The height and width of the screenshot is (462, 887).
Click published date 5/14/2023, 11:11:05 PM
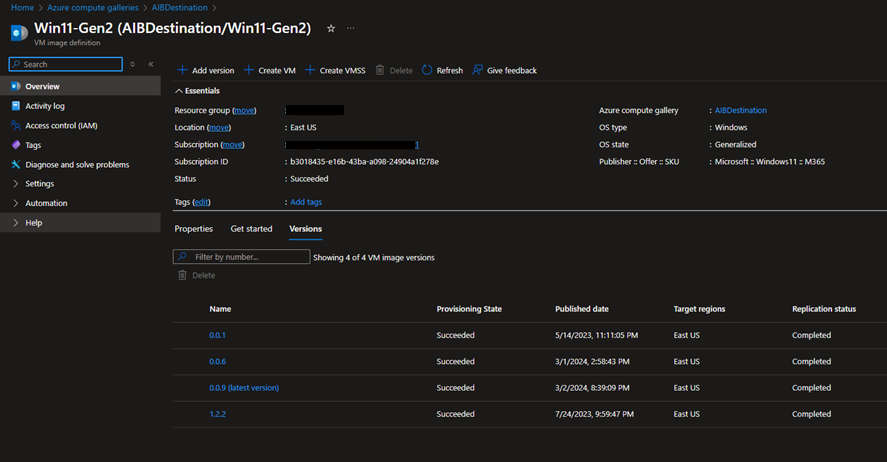pos(596,335)
